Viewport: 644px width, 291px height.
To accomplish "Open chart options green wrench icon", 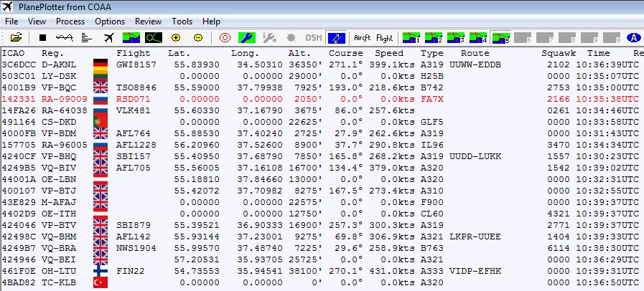I will 247,38.
